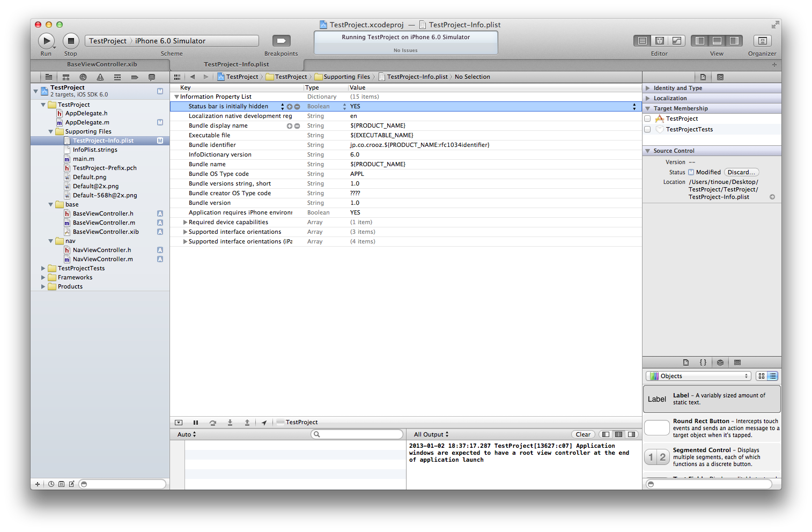Show the Object library
The image size is (812, 532).
720,363
